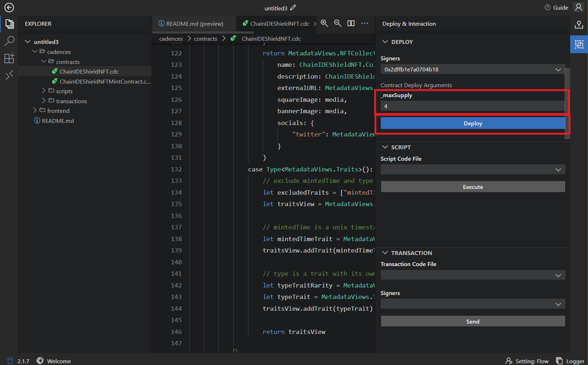Open the Search sidebar icon

coord(9,41)
